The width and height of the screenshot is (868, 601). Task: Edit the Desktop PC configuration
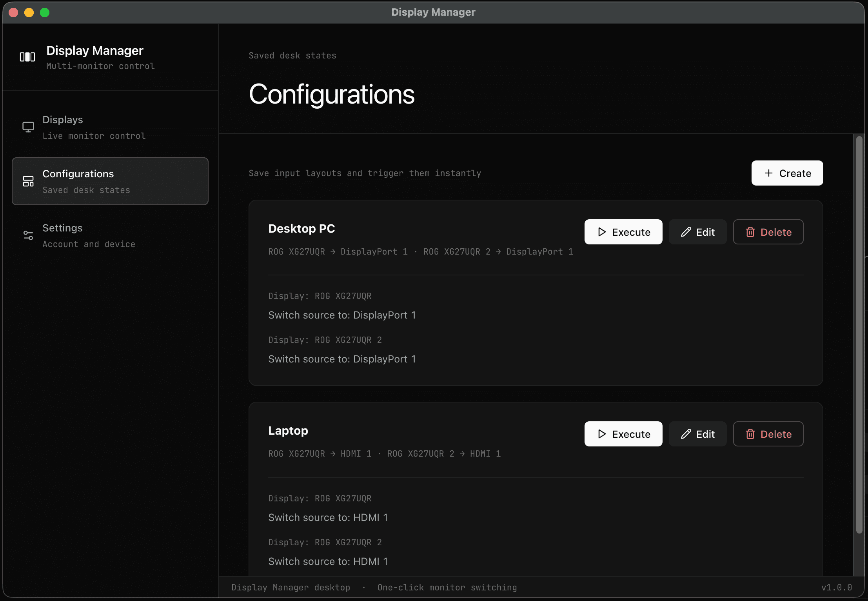(x=697, y=232)
